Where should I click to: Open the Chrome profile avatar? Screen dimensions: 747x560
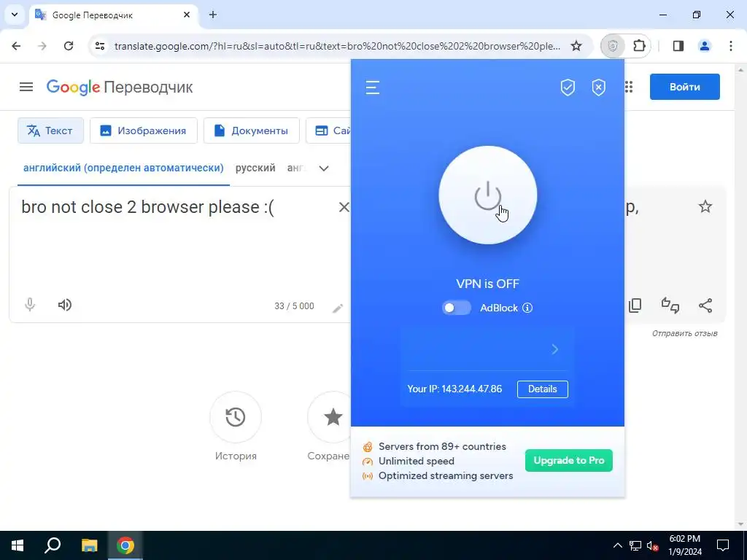tap(704, 46)
